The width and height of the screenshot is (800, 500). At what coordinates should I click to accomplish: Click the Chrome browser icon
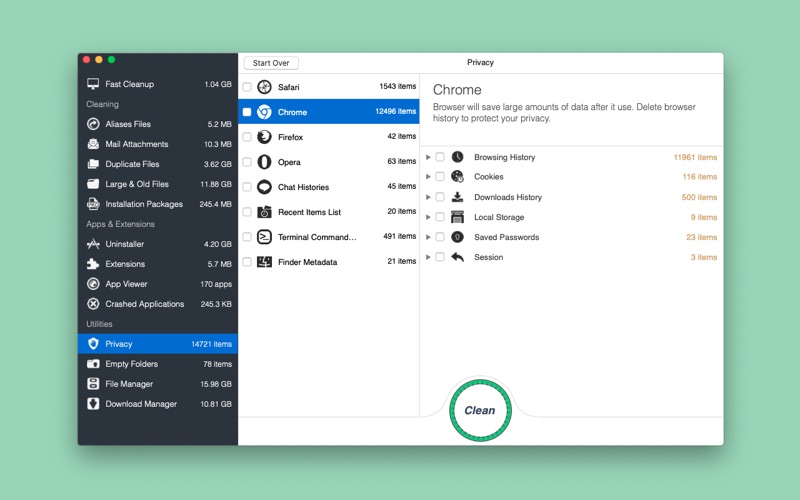click(x=264, y=112)
